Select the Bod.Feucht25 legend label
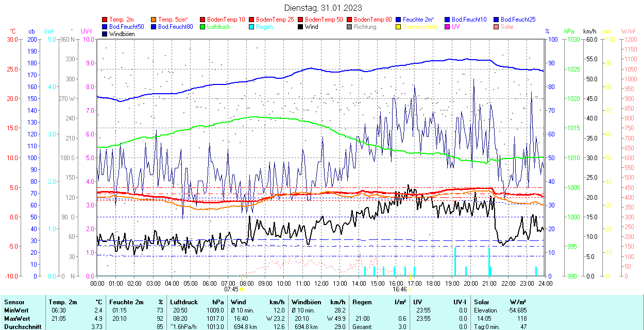This screenshot has width=644, height=330. pyautogui.click(x=518, y=20)
